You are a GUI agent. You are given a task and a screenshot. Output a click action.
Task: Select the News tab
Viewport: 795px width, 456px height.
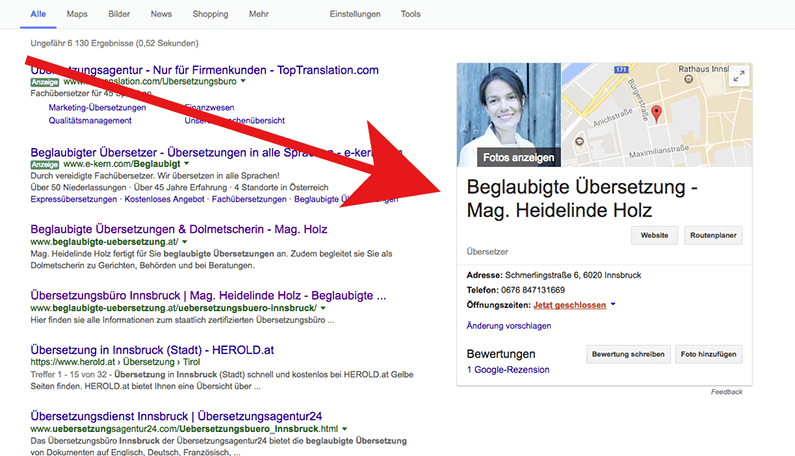(x=161, y=14)
